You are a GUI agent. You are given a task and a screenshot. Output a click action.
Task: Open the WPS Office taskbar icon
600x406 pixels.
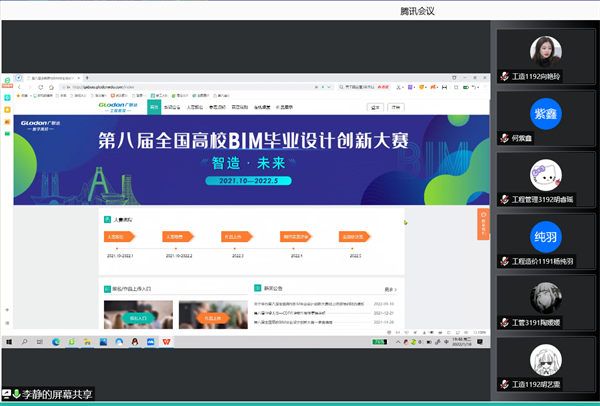pyautogui.click(x=166, y=342)
